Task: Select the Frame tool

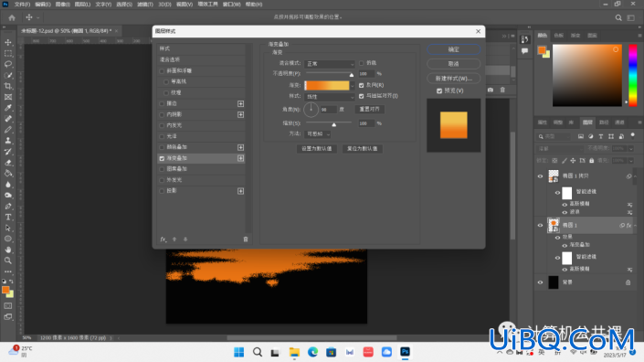Action: pyautogui.click(x=8, y=97)
